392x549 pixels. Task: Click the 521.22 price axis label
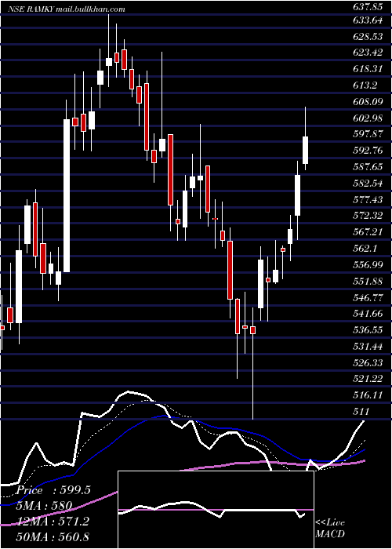pos(368,379)
